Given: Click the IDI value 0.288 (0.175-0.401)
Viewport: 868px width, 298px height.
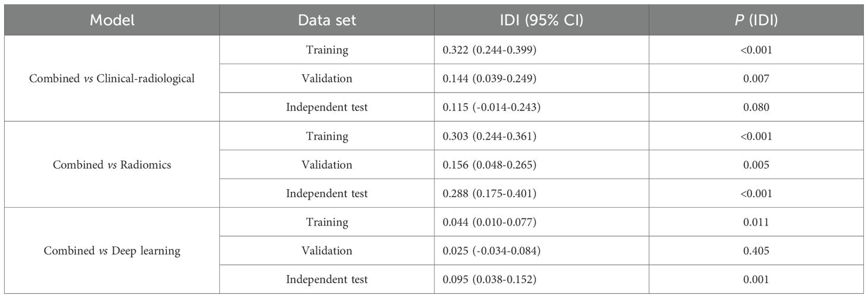Looking at the screenshot, I should tap(490, 194).
